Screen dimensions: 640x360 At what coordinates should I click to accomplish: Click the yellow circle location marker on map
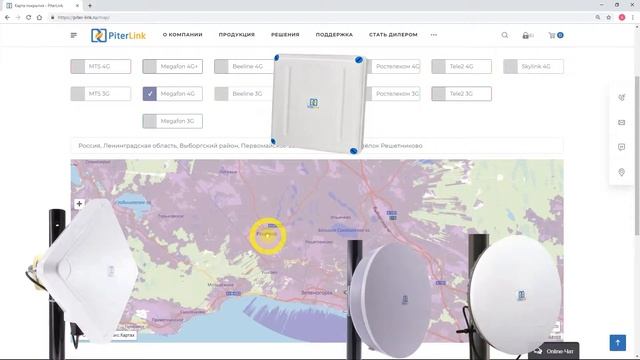(268, 236)
